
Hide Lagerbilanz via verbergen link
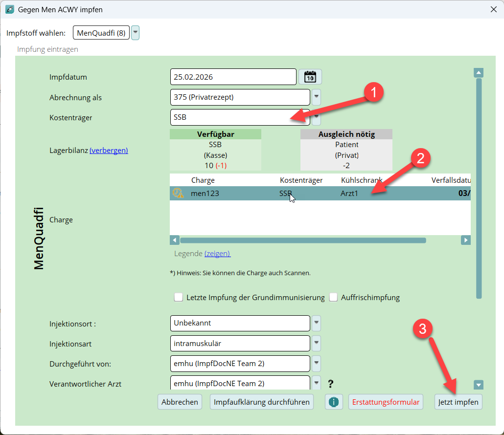coord(109,151)
